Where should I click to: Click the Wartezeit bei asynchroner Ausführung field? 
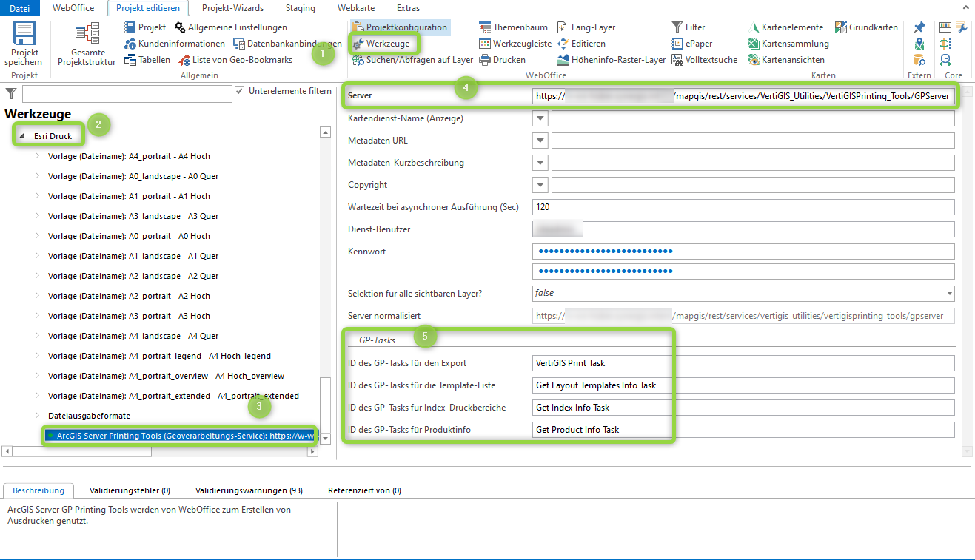743,207
